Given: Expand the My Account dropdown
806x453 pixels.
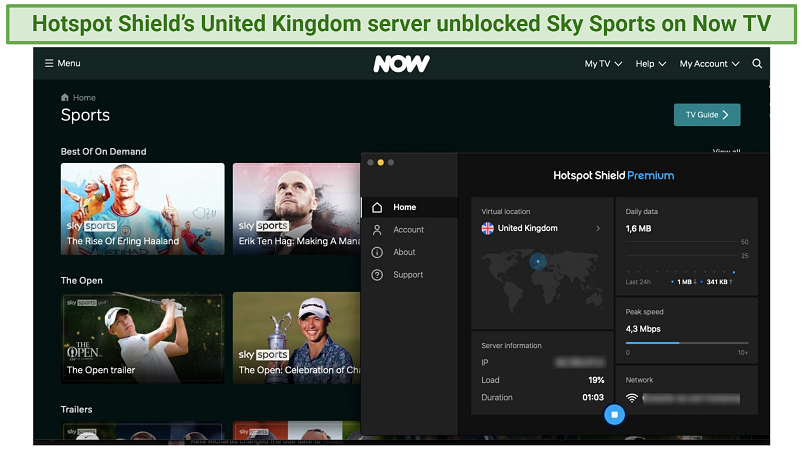Looking at the screenshot, I should coord(709,64).
